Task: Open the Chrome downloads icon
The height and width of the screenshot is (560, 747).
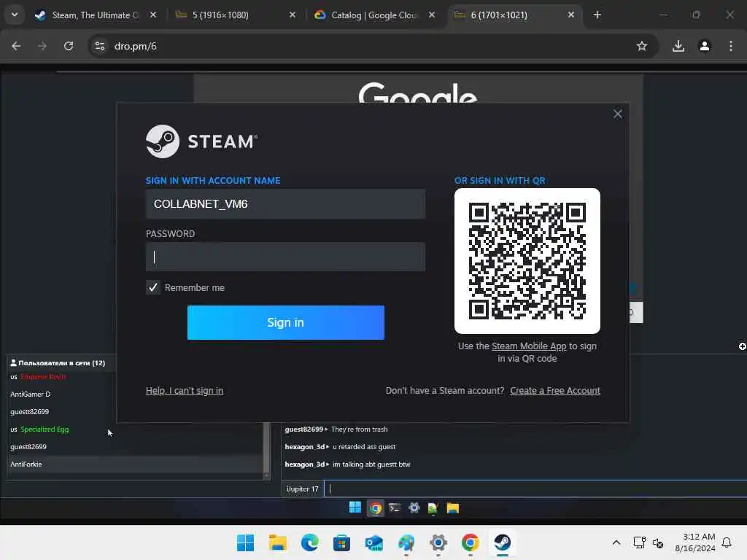Action: click(x=678, y=46)
